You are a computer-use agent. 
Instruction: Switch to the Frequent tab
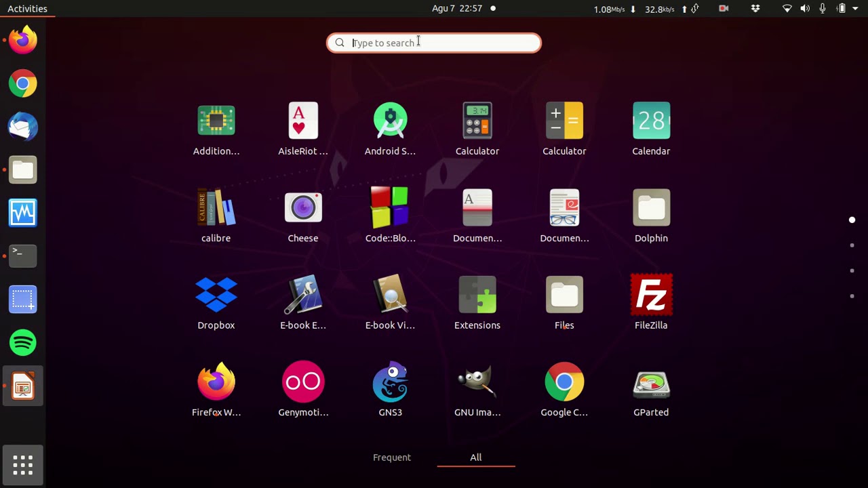[392, 457]
